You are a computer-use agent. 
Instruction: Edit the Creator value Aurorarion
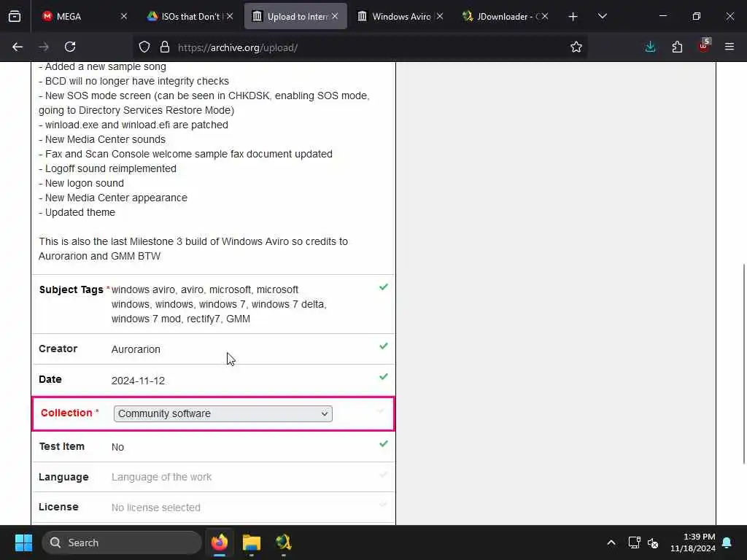136,349
